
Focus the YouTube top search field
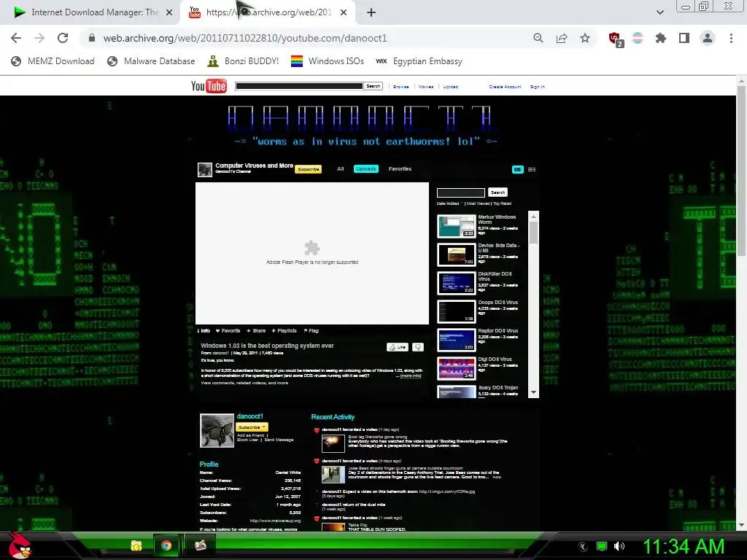tap(298, 86)
